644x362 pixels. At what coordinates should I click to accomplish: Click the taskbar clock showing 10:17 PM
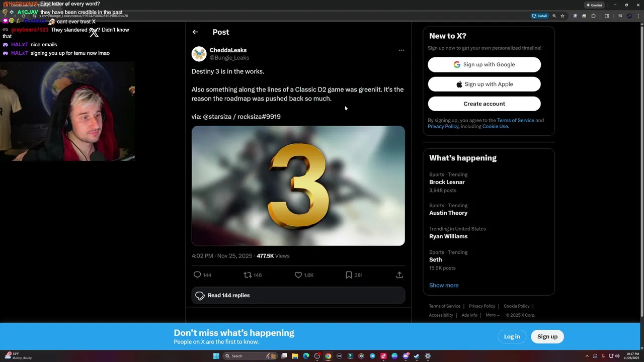631,356
